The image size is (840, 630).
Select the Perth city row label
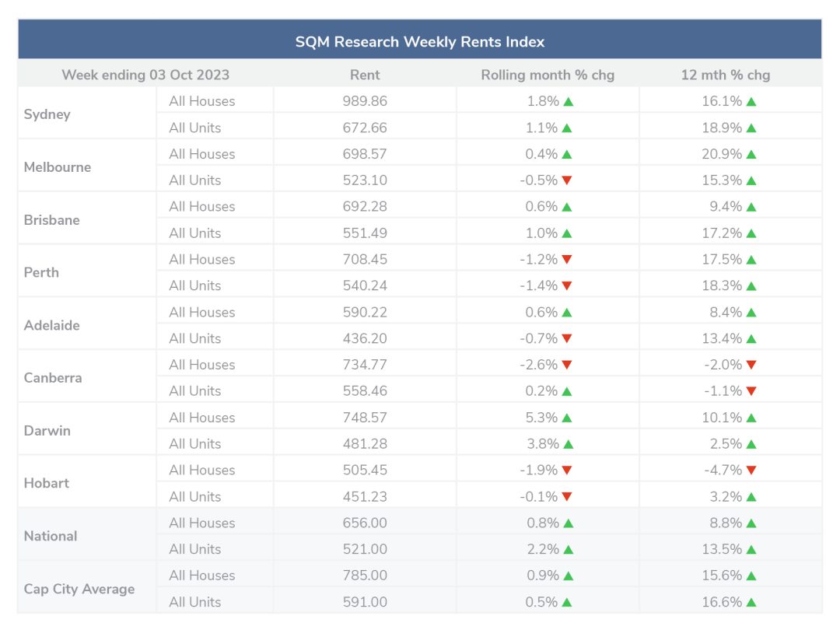[x=41, y=273]
